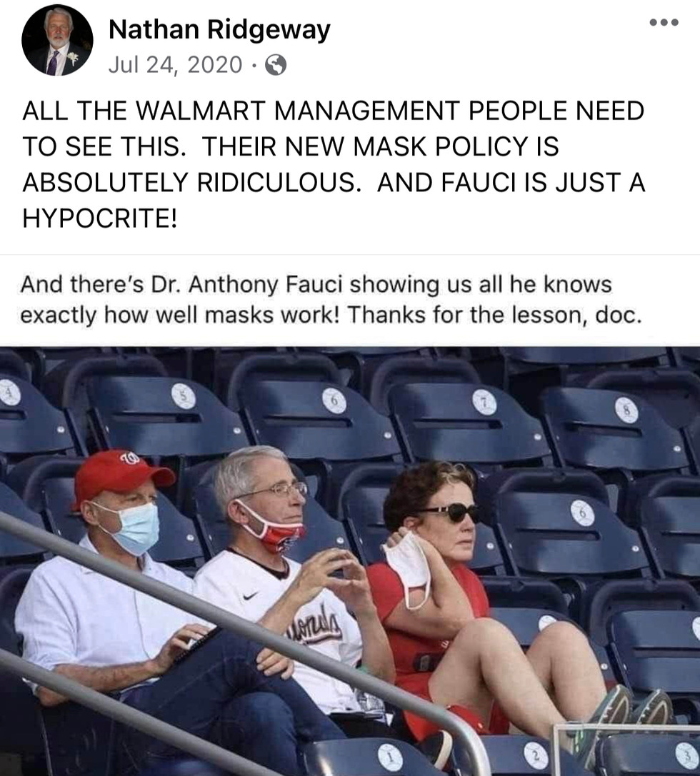
Task: Click the globe public privacy icon
Action: point(276,65)
